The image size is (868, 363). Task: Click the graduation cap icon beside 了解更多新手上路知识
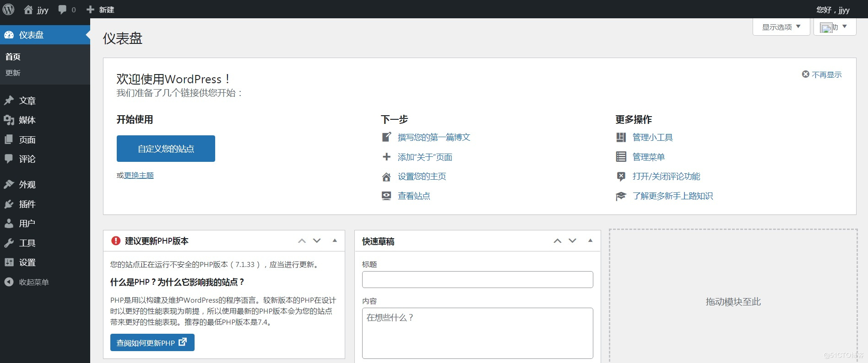tap(621, 196)
